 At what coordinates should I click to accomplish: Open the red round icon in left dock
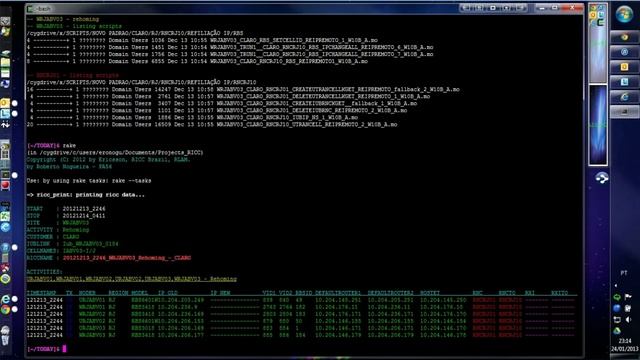click(x=5, y=185)
